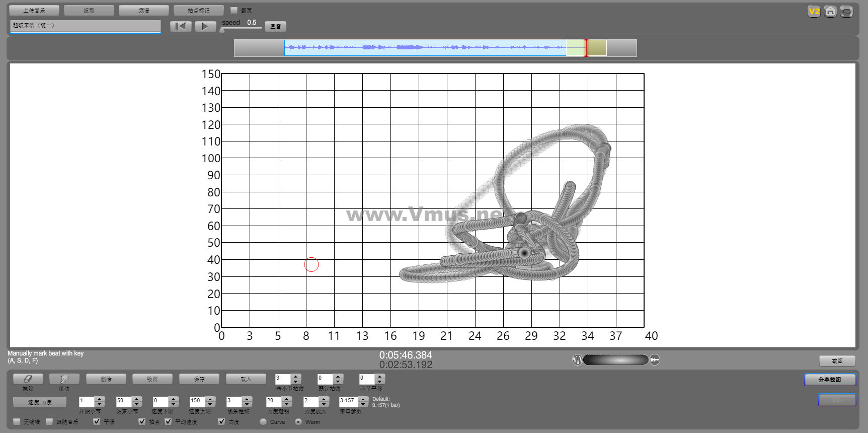Uncheck the 平均速度 average-speed checkbox
The width and height of the screenshot is (868, 433).
[168, 421]
